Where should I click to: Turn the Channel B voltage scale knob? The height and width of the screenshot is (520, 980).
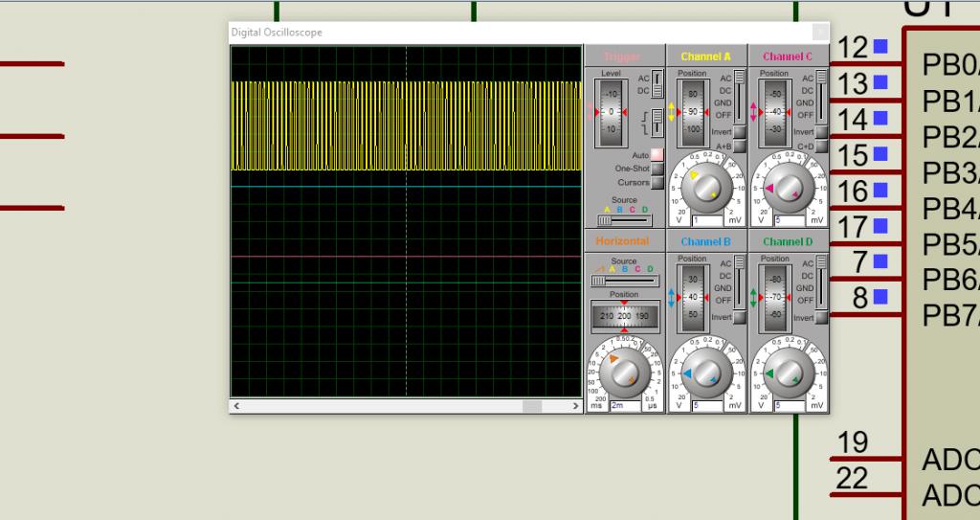707,373
